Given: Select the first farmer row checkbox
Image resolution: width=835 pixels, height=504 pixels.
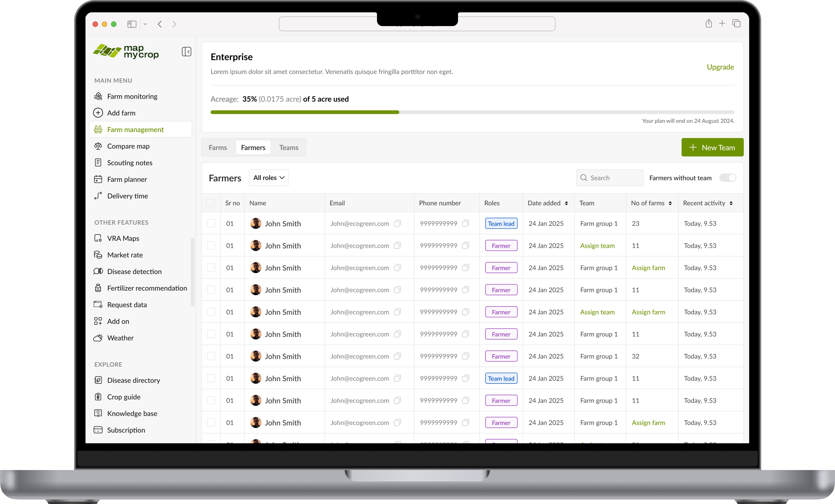Looking at the screenshot, I should coord(211,223).
